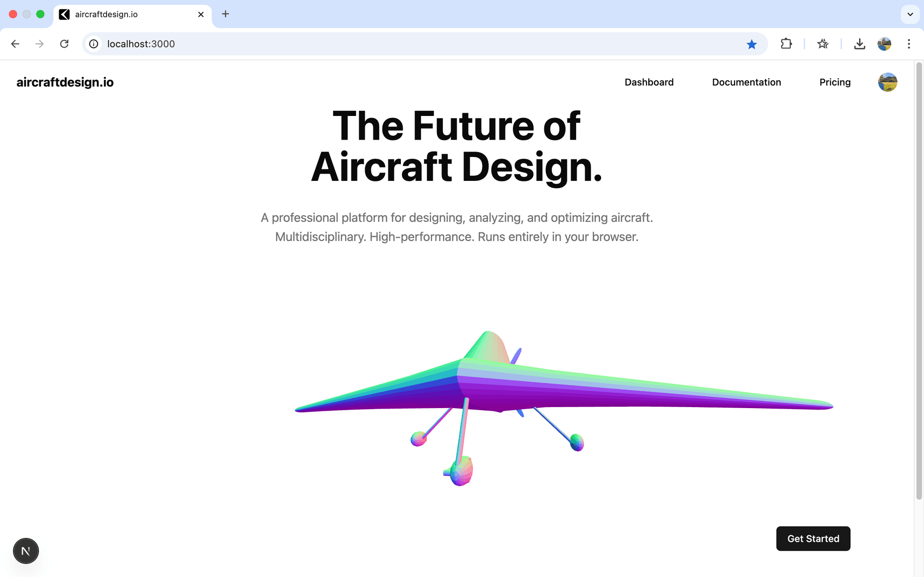
Task: Open the tab search chevron top right
Action: point(910,14)
